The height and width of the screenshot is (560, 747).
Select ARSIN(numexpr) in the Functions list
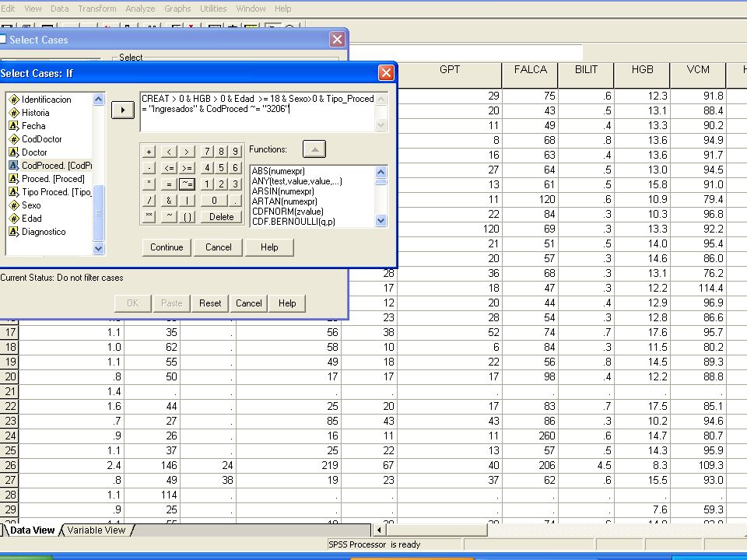[x=283, y=191]
